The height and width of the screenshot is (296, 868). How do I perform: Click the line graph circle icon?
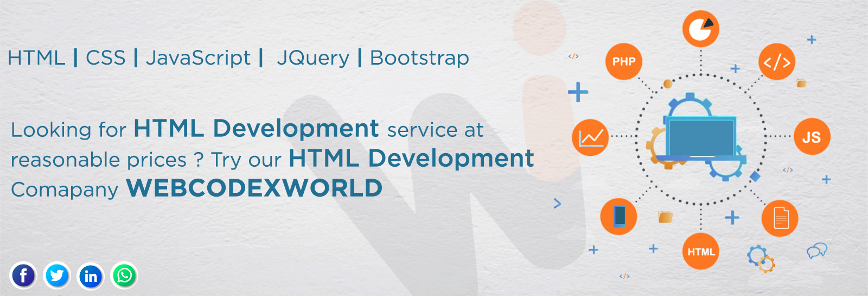pyautogui.click(x=590, y=137)
